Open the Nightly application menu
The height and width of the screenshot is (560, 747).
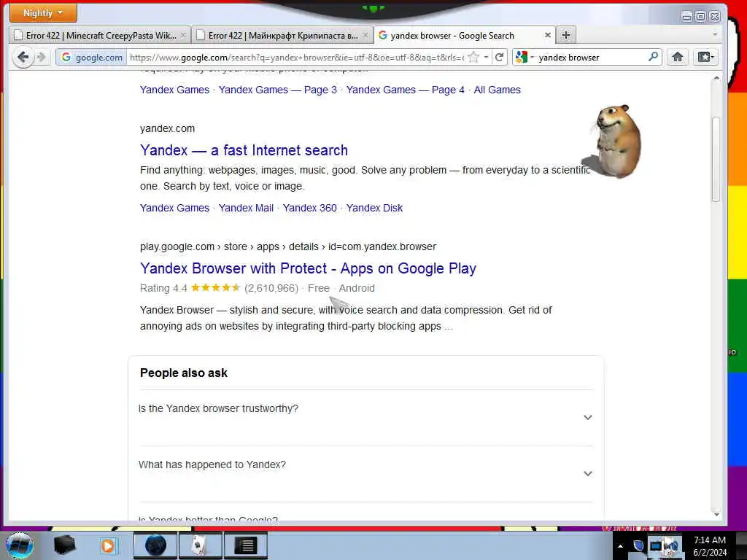(x=43, y=13)
